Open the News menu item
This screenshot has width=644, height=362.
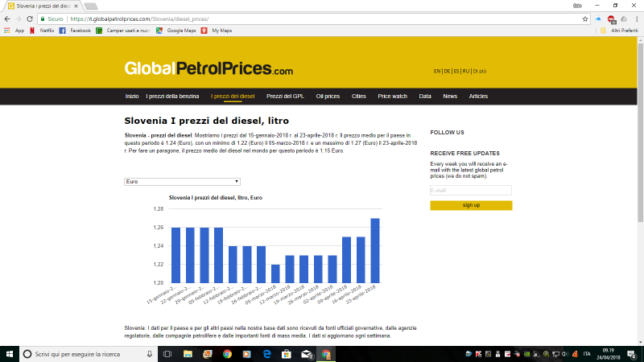click(450, 96)
